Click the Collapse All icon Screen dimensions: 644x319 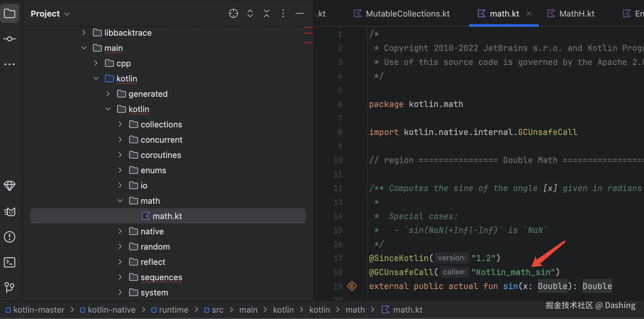tap(267, 13)
